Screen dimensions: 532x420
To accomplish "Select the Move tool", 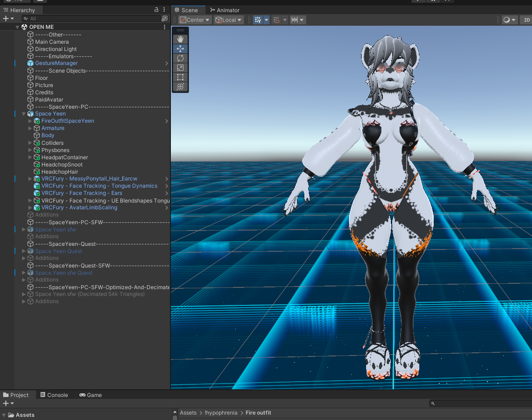I will click(x=180, y=49).
